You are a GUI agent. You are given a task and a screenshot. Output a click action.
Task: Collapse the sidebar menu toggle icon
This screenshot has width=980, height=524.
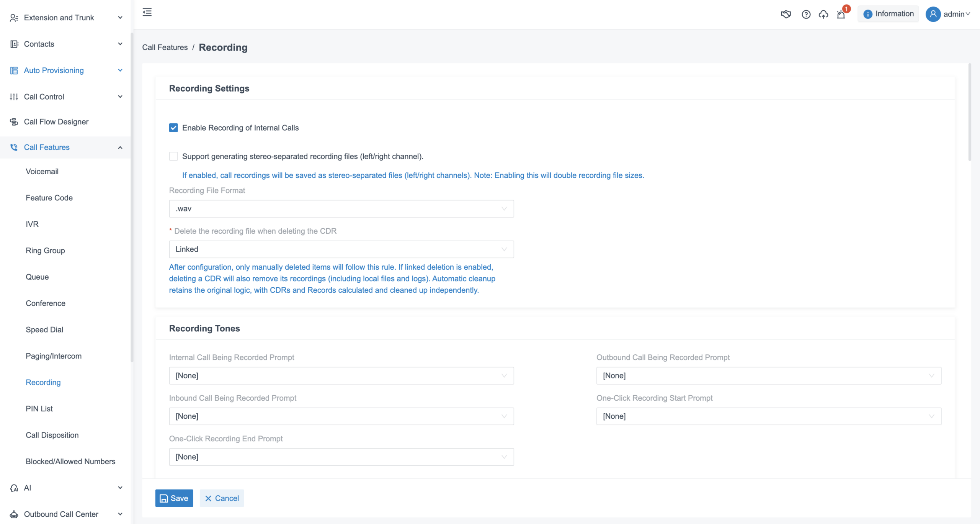(147, 12)
